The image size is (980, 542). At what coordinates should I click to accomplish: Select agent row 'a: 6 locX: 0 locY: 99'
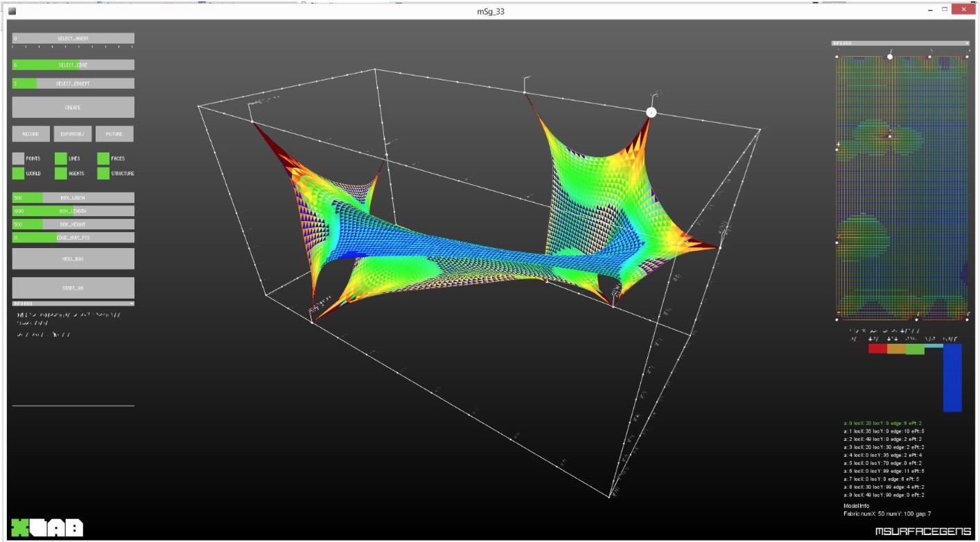pos(884,471)
